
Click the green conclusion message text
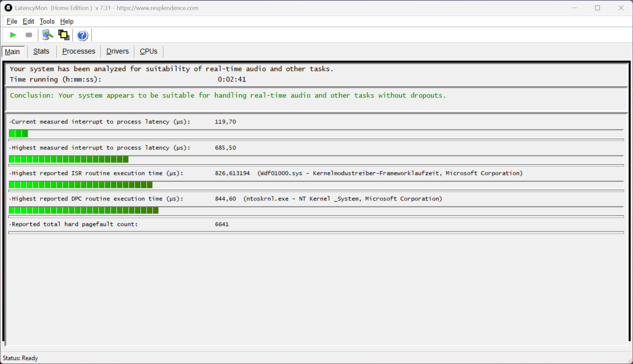(228, 96)
